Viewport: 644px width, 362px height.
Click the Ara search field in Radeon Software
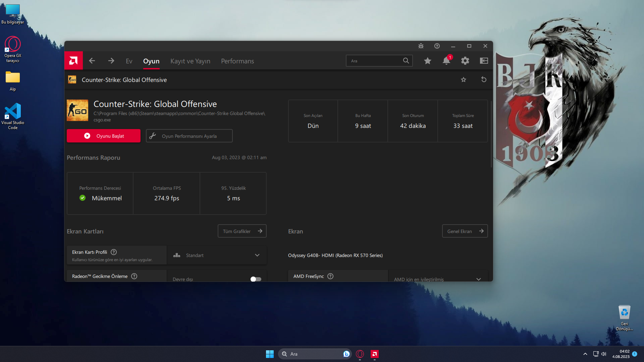pyautogui.click(x=375, y=61)
